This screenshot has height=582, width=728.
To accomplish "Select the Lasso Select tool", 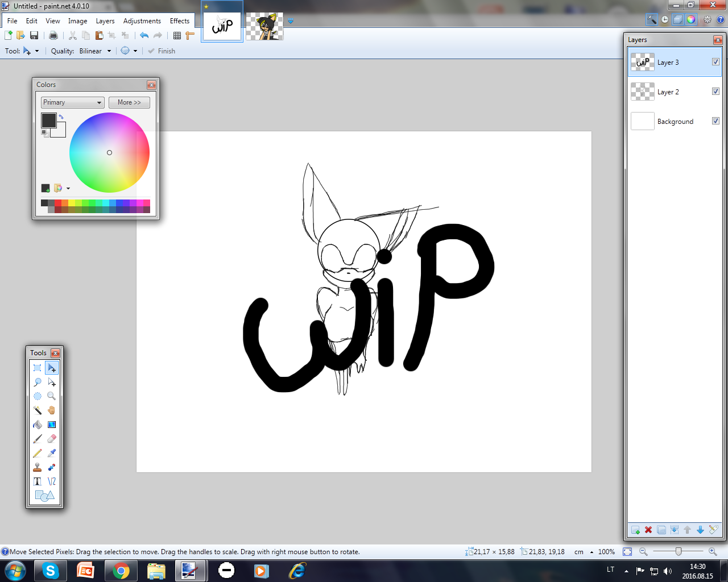I will coord(38,382).
